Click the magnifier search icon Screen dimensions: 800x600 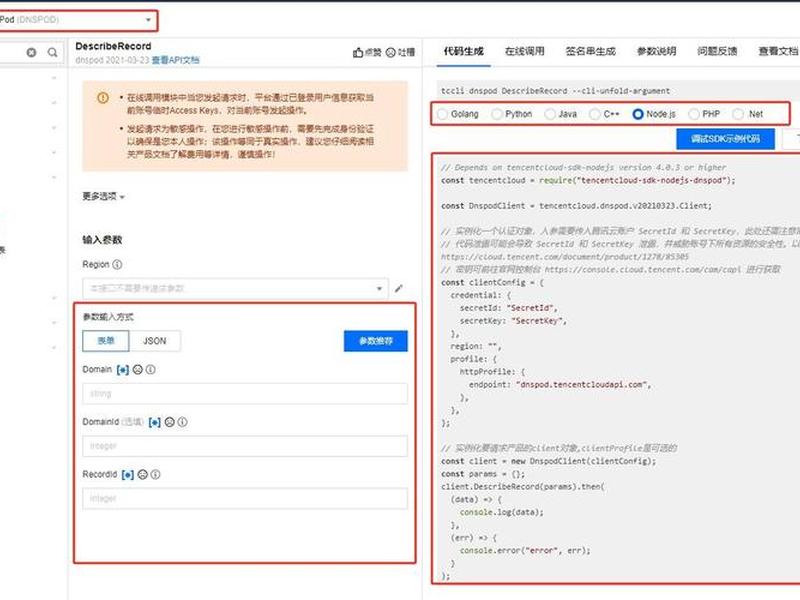(53, 52)
